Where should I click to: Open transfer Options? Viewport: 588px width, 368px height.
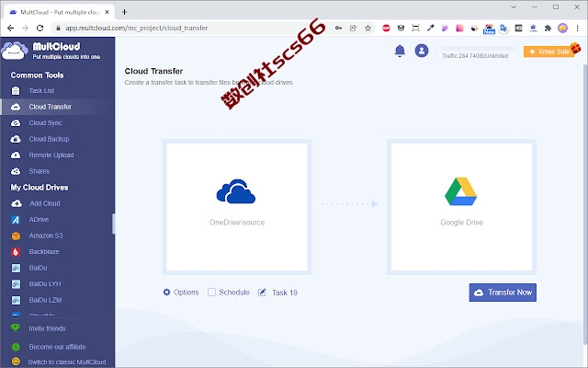pyautogui.click(x=181, y=293)
